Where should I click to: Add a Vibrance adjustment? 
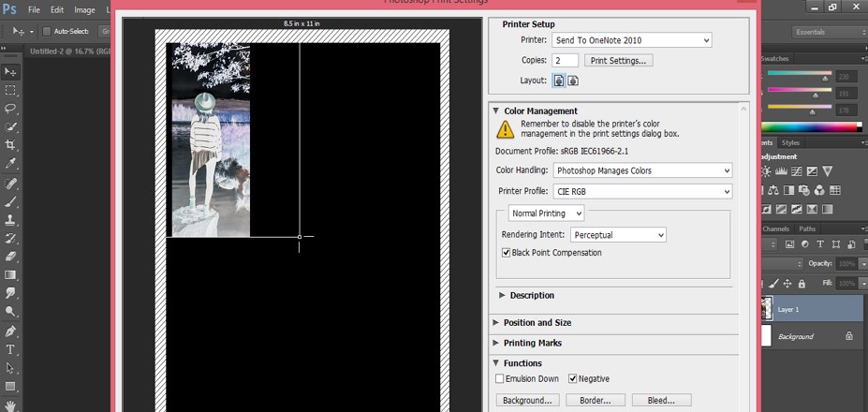coord(827,171)
